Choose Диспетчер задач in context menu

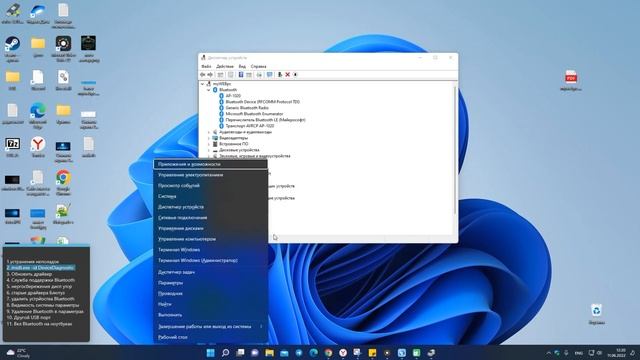[x=211, y=272]
